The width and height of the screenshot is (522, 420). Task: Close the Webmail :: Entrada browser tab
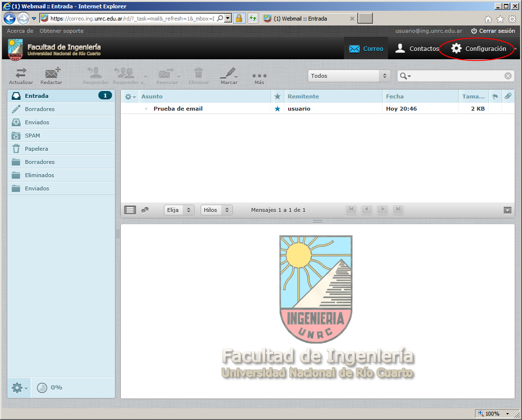pyautogui.click(x=352, y=19)
